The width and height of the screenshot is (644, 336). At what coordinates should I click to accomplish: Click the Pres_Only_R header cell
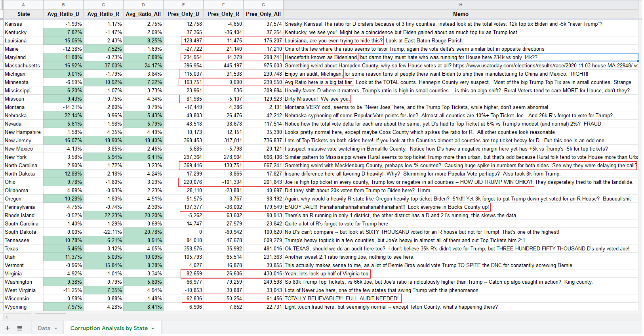(x=223, y=14)
